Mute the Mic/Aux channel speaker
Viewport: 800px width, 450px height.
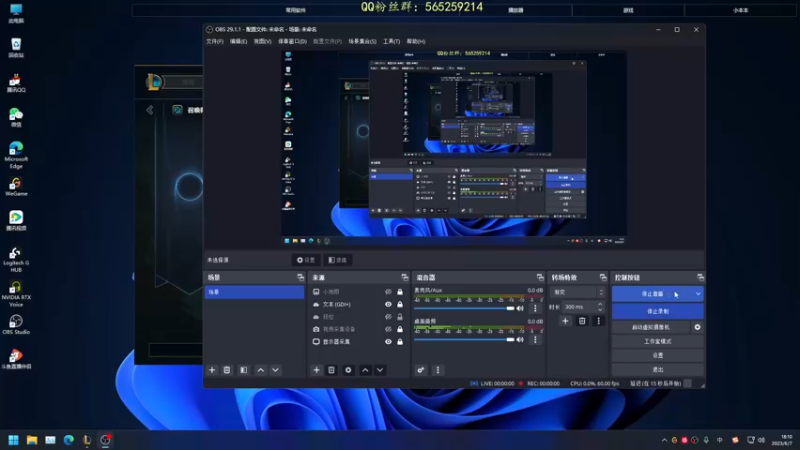[520, 308]
